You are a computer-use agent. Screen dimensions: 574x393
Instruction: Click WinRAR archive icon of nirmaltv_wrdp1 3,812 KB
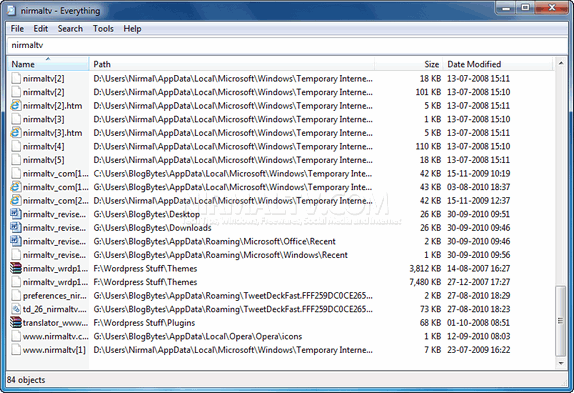(x=16, y=268)
